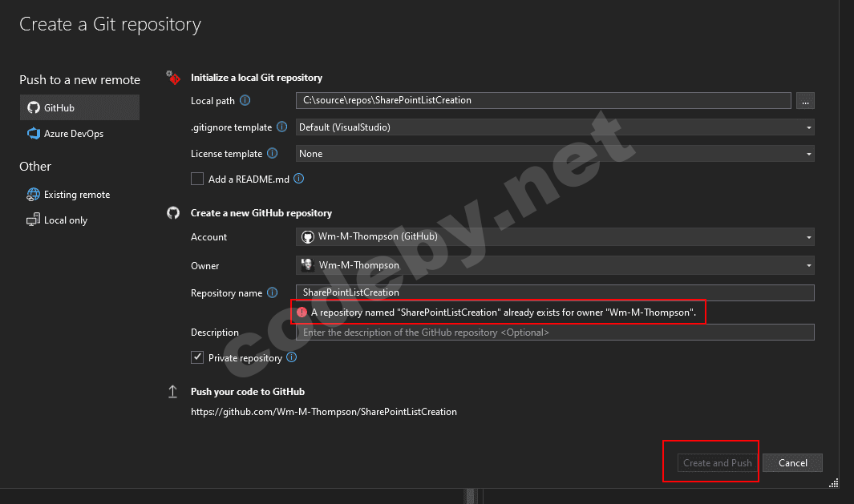Open the .gitignore template dropdown

pyautogui.click(x=555, y=127)
